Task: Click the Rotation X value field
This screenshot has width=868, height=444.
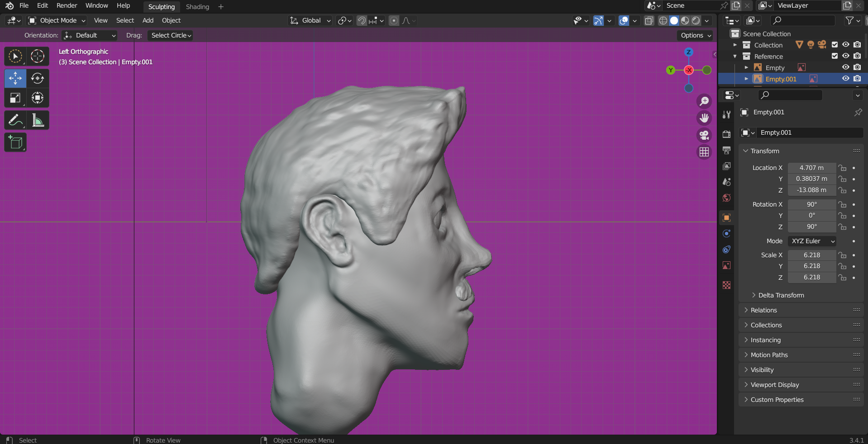Action: click(811, 204)
